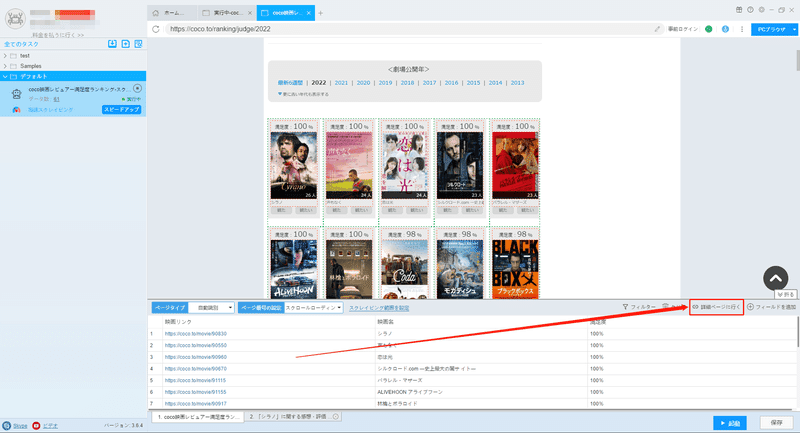The width and height of the screenshot is (800, 433).
Task: Select bottom tab 1. coco映画レビュアー満足度ラン
Action: [x=198, y=417]
